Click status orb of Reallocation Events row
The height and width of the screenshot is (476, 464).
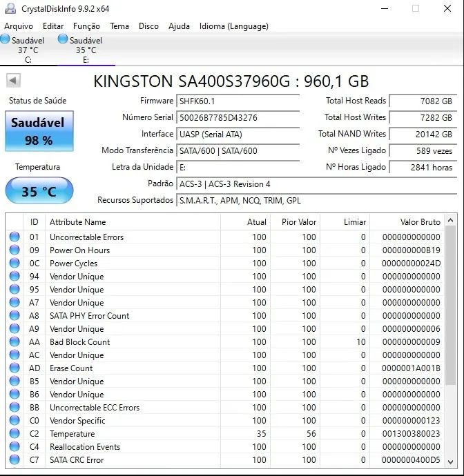pos(14,446)
